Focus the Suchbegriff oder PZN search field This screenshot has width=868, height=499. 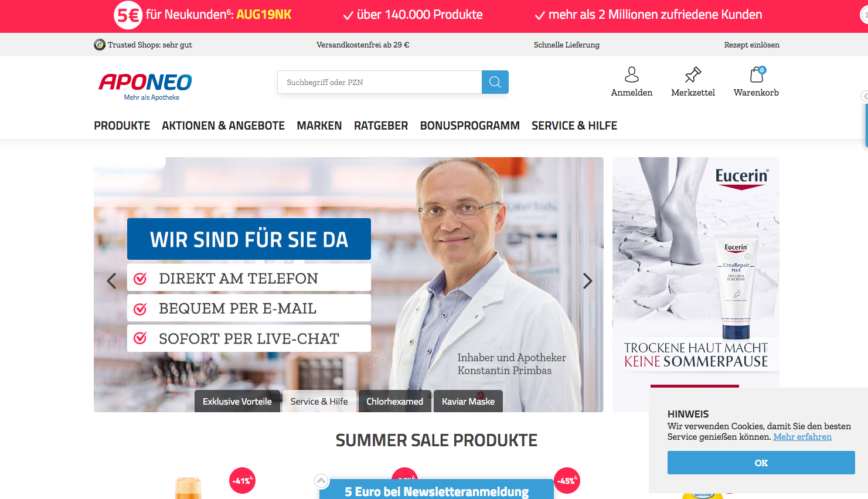380,82
